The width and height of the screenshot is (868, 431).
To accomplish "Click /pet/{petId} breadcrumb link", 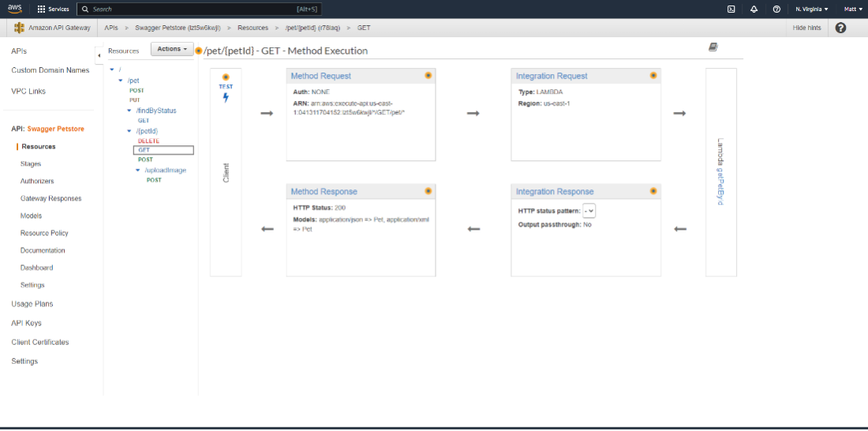I will [x=312, y=28].
